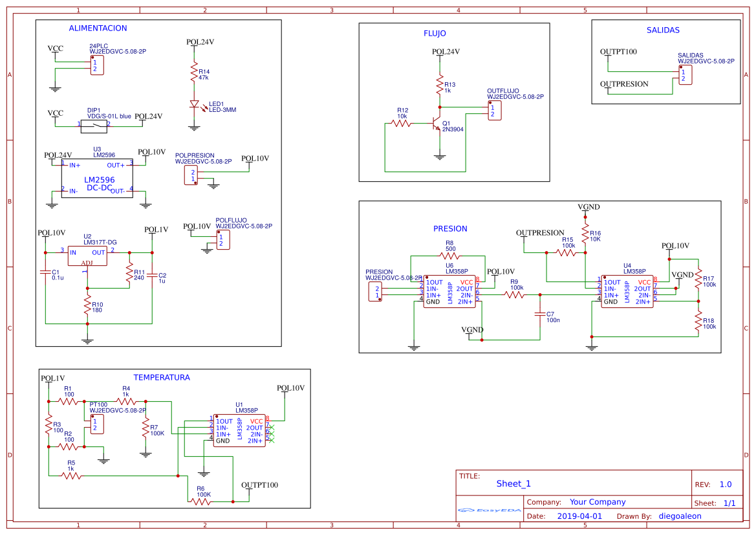756x535 pixels.
Task: Select the U6 LM358P op-amp chip
Action: point(449,292)
